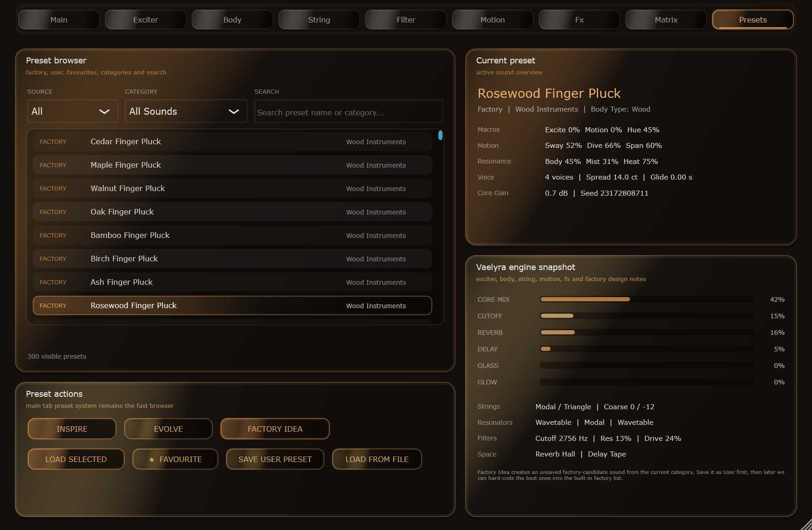Open the Body tab
Screen dimensions: 812x530
(232, 20)
